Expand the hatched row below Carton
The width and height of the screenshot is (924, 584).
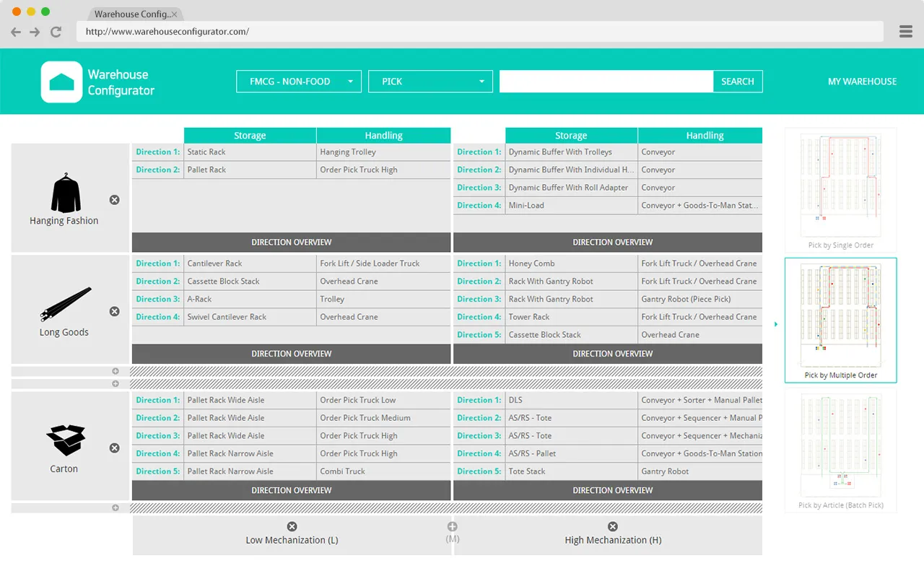pyautogui.click(x=115, y=508)
